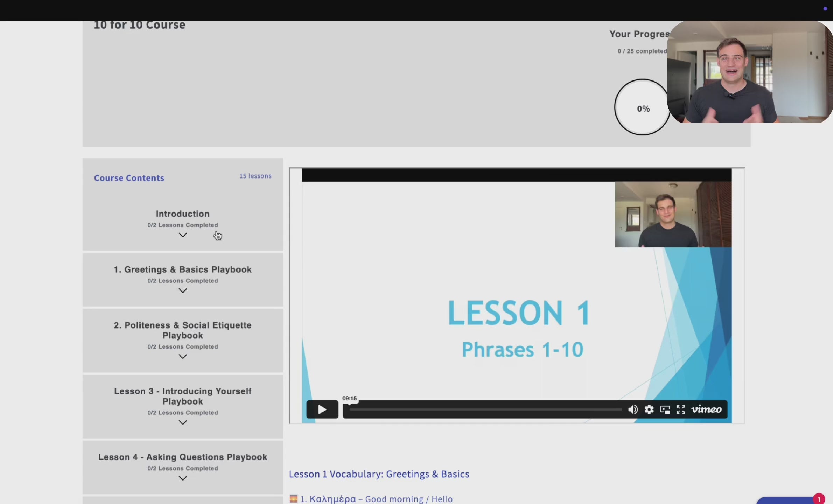Open the Introduction section title
The image size is (833, 504).
[183, 213]
